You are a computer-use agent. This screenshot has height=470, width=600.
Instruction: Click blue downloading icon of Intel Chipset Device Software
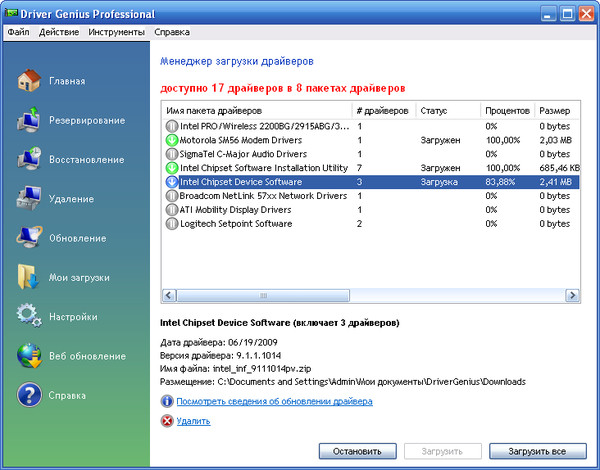pos(172,182)
